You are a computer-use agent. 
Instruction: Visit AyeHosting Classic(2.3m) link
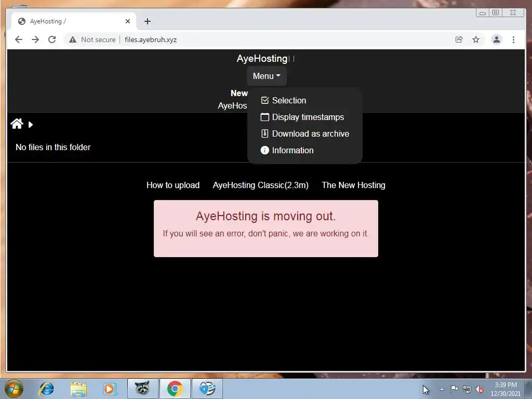click(x=261, y=185)
